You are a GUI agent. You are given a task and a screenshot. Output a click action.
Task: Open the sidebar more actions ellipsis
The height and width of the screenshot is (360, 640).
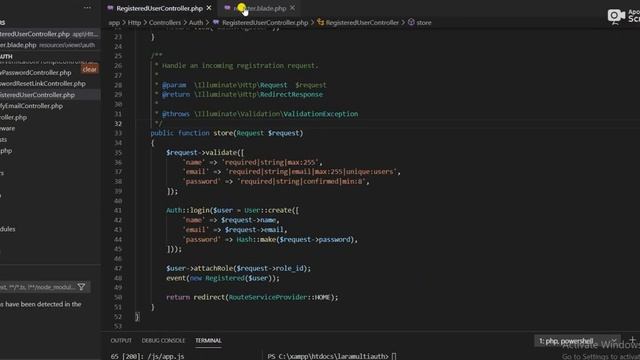pyautogui.click(x=87, y=7)
